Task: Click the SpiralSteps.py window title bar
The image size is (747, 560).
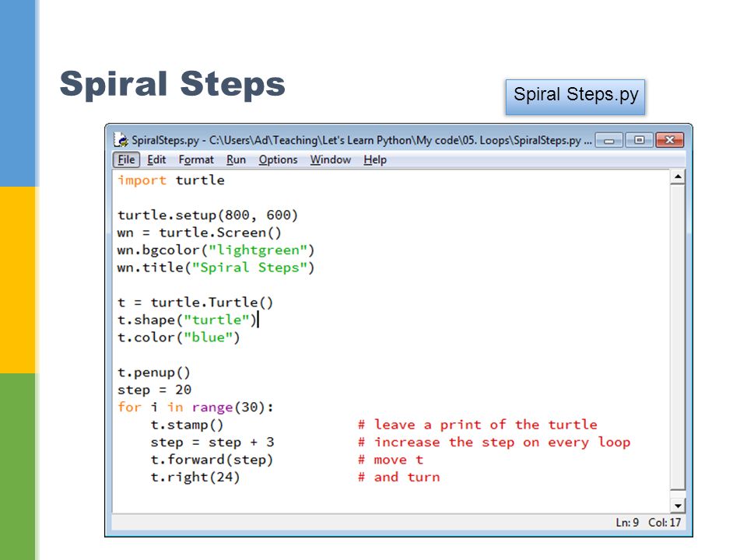Action: pyautogui.click(x=352, y=140)
